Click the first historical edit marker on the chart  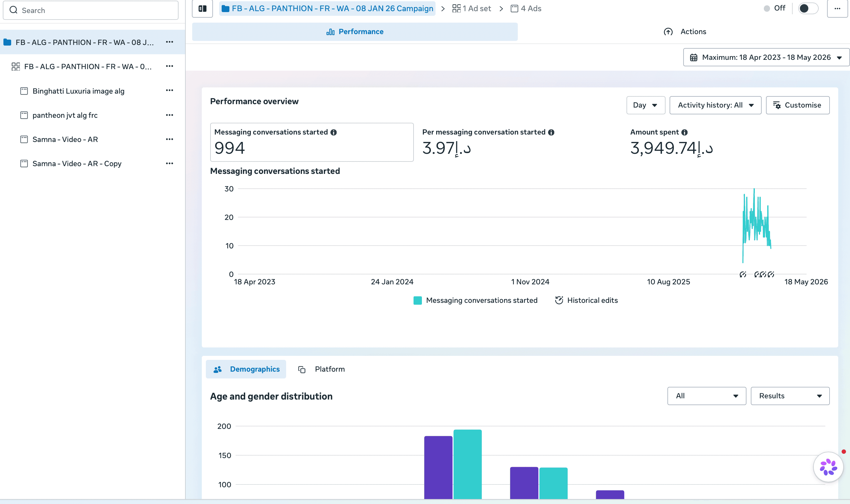743,274
